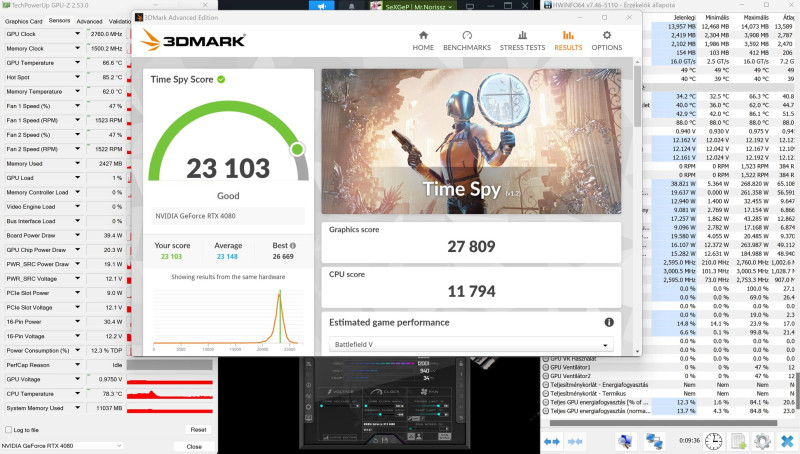This screenshot has width=800, height=454.
Task: Click the Afterburner user-defined fan person icon
Action: click(419, 436)
